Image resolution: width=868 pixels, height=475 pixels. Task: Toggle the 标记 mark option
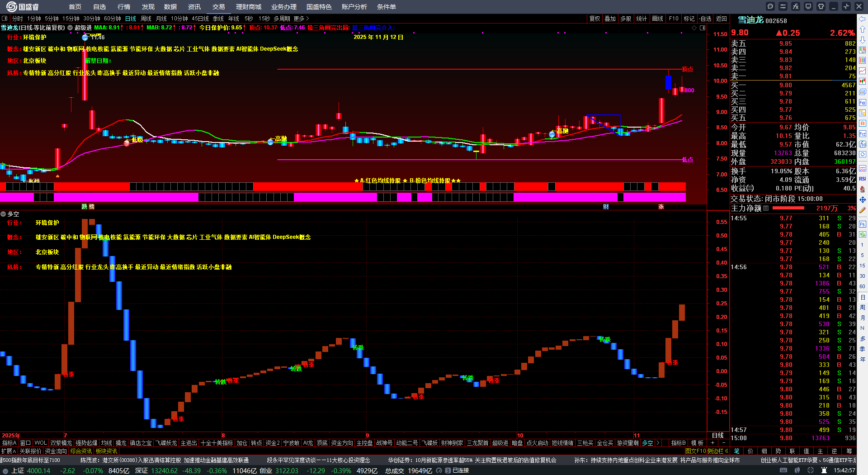pyautogui.click(x=689, y=19)
